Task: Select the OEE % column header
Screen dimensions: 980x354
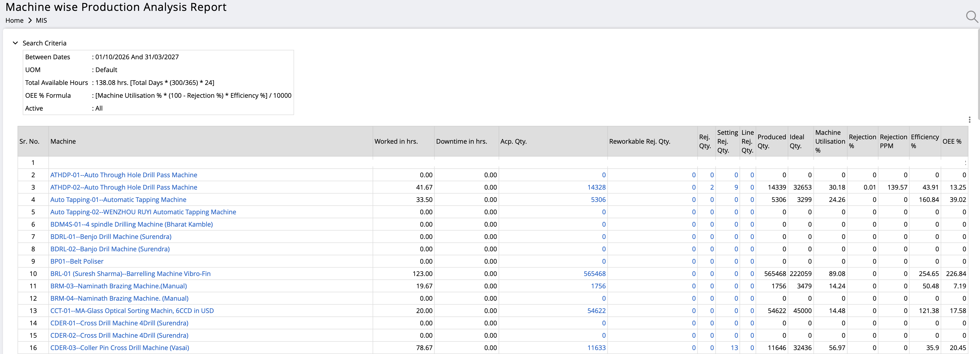Action: (x=955, y=141)
